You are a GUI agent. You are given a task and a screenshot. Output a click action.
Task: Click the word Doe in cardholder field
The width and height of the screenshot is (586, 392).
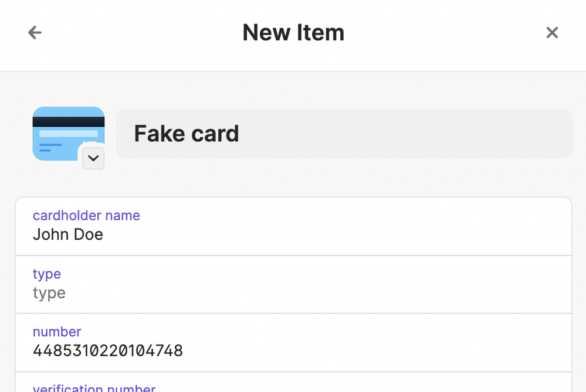pos(88,234)
